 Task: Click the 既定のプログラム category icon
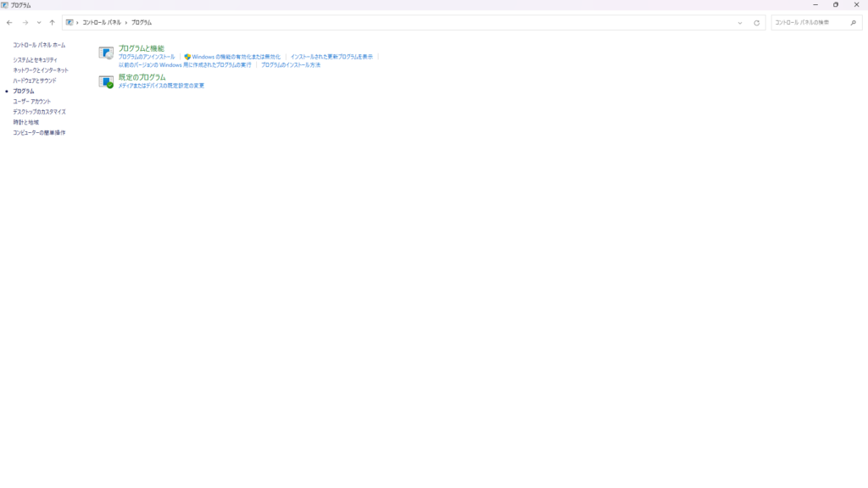(x=106, y=81)
